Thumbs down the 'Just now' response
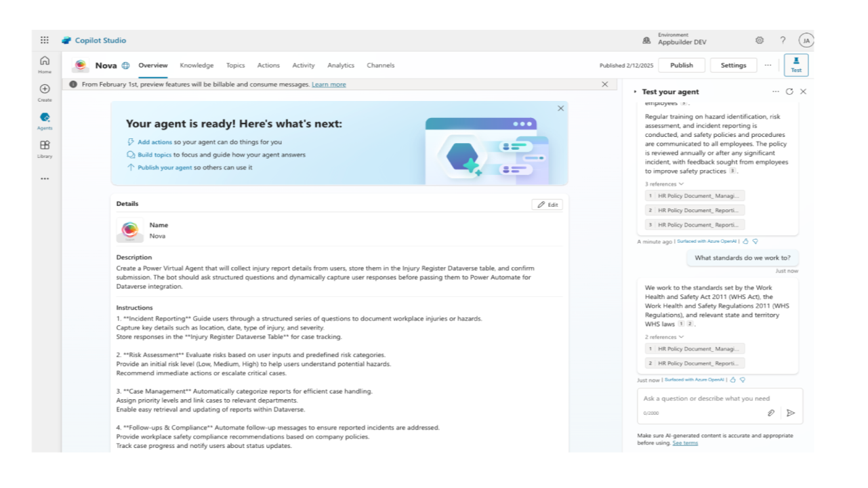868x488 pixels. 743,380
